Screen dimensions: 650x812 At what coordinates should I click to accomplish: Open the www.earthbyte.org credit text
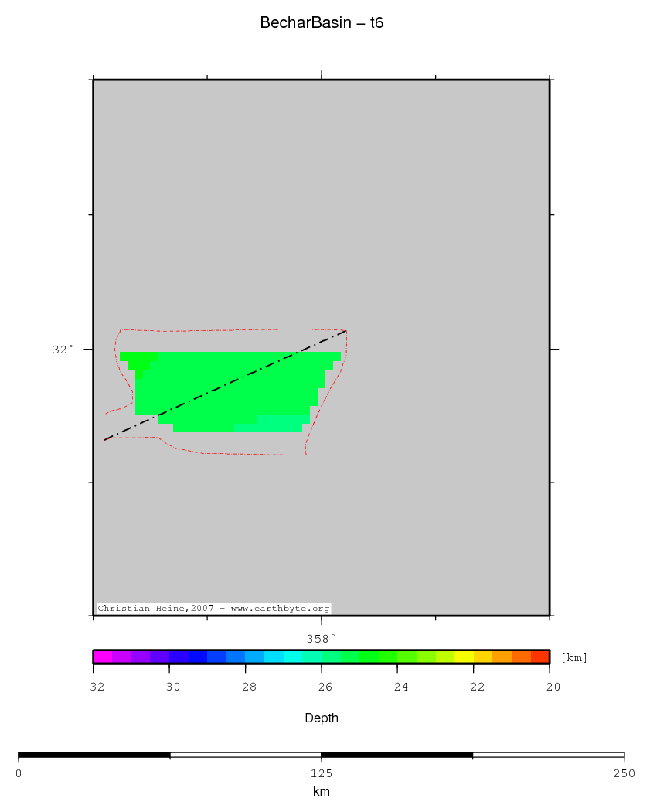pos(281,609)
